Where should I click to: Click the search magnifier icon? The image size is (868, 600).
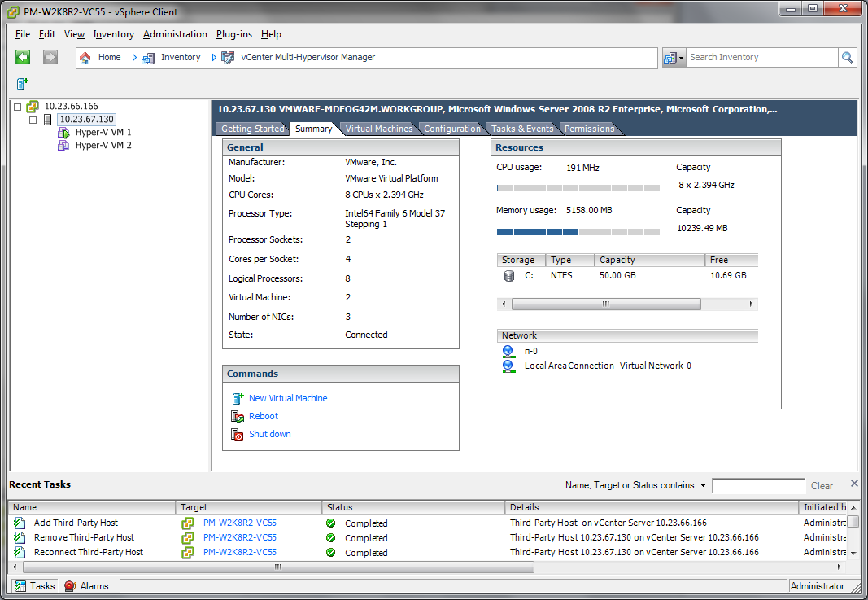coord(847,57)
